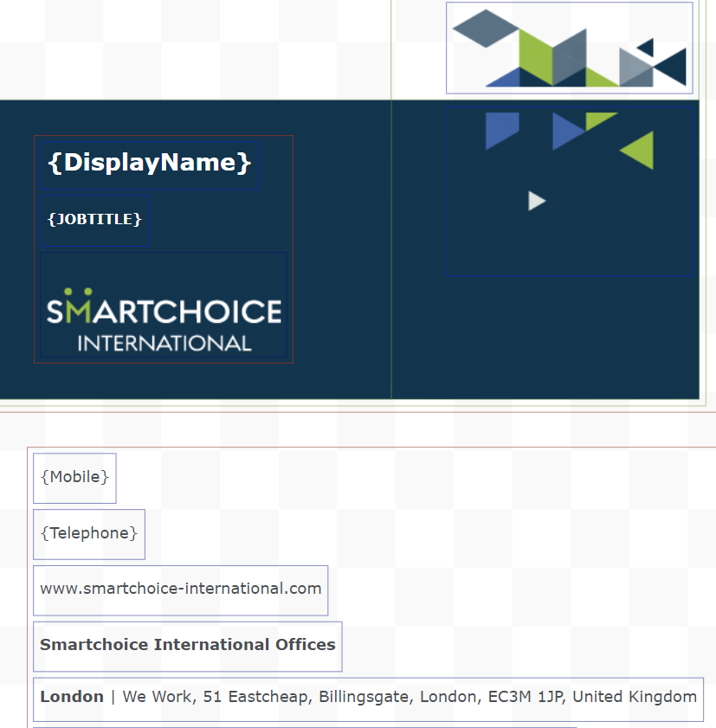Click the www.smartchoice-international.com website text

click(x=181, y=590)
